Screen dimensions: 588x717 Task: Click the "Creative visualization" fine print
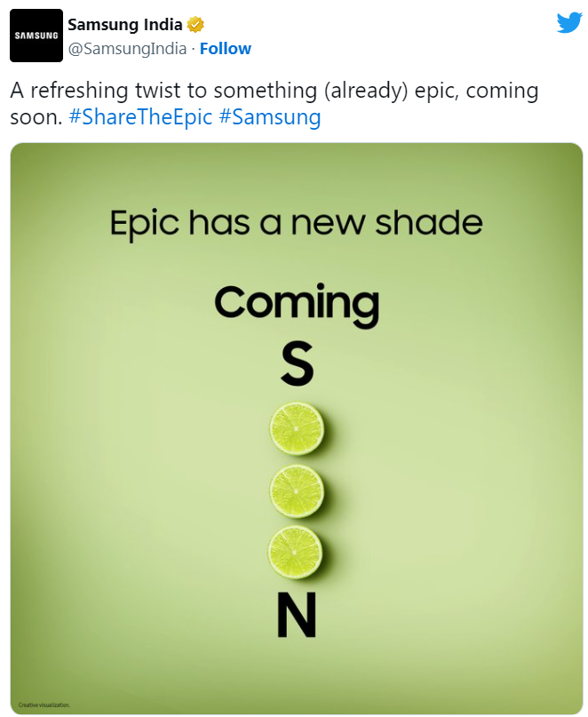coord(44,705)
